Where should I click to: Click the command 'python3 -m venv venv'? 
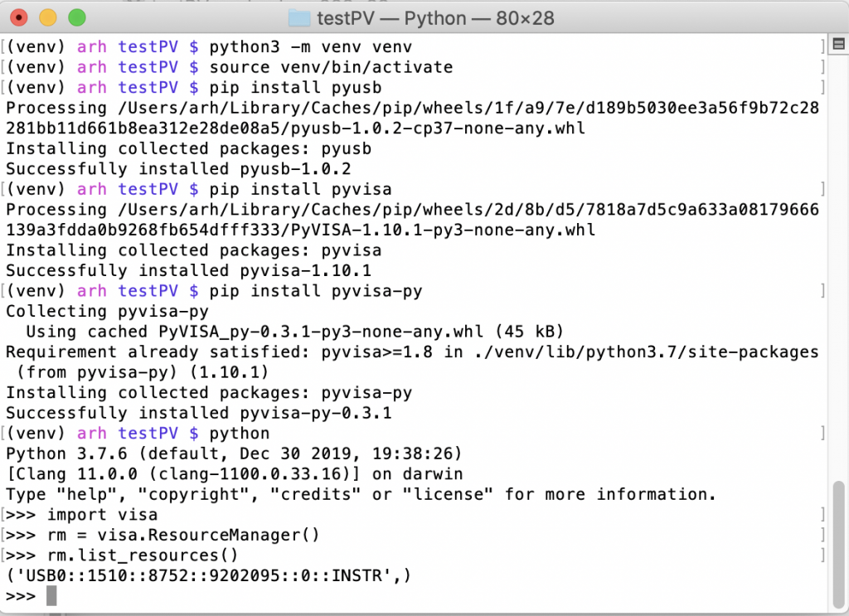pyautogui.click(x=311, y=47)
